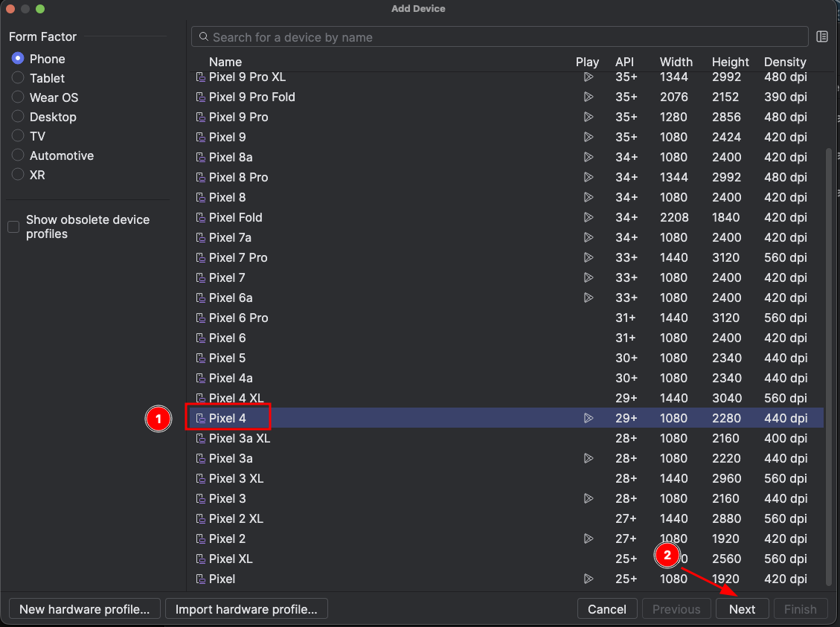Click the 2208 width value for Pixel Fold
The image size is (840, 627).
click(674, 217)
